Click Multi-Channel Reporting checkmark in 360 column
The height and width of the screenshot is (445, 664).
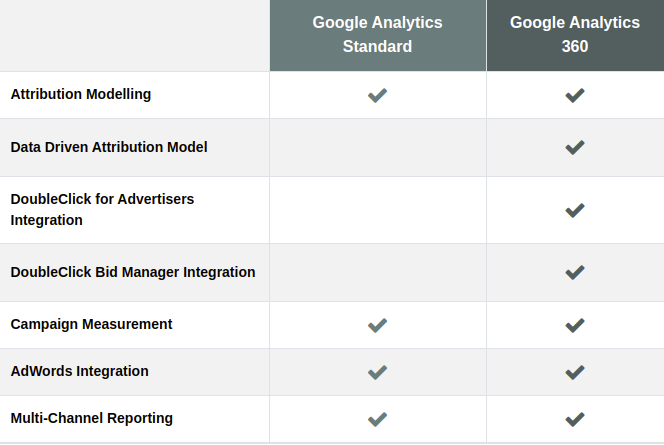pos(575,419)
